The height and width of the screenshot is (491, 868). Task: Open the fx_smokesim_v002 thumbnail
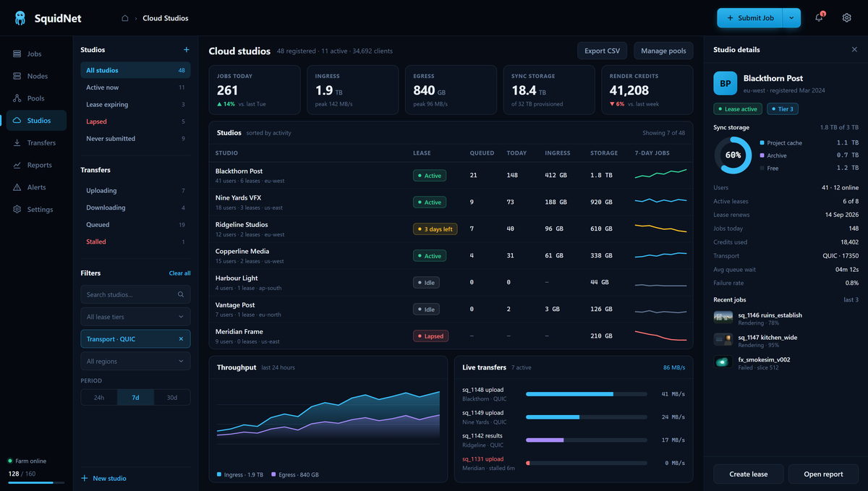(723, 362)
